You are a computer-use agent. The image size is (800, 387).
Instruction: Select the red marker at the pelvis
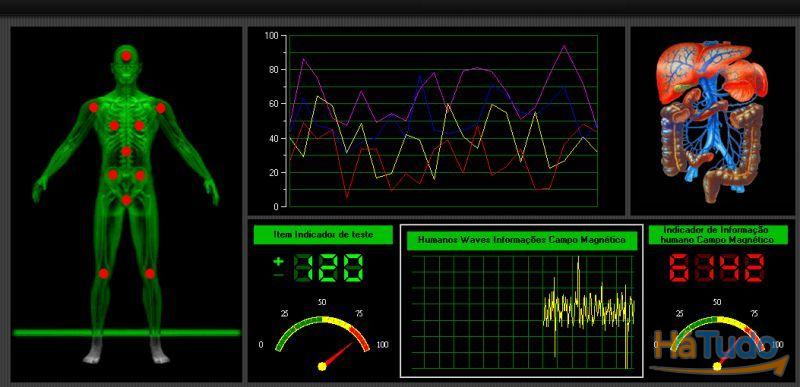pyautogui.click(x=126, y=200)
